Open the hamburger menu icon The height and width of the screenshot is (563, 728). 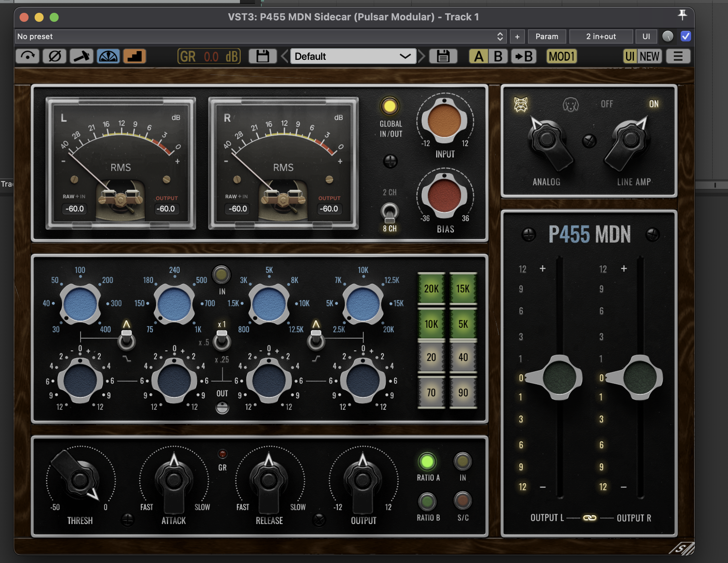[x=678, y=56]
